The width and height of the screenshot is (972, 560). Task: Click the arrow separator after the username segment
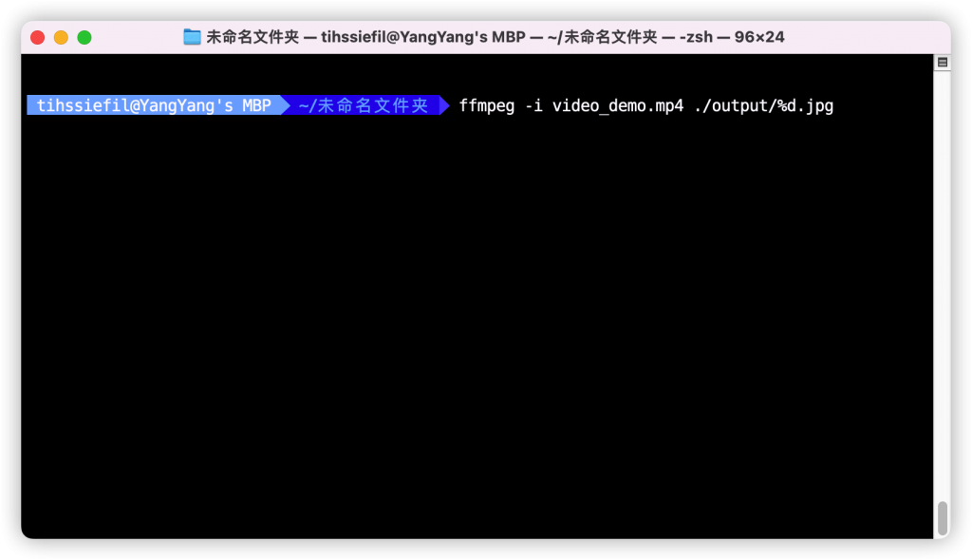[286, 105]
